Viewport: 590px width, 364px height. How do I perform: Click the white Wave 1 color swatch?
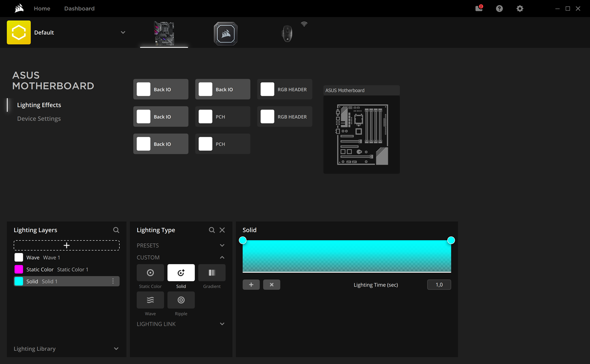[19, 258]
